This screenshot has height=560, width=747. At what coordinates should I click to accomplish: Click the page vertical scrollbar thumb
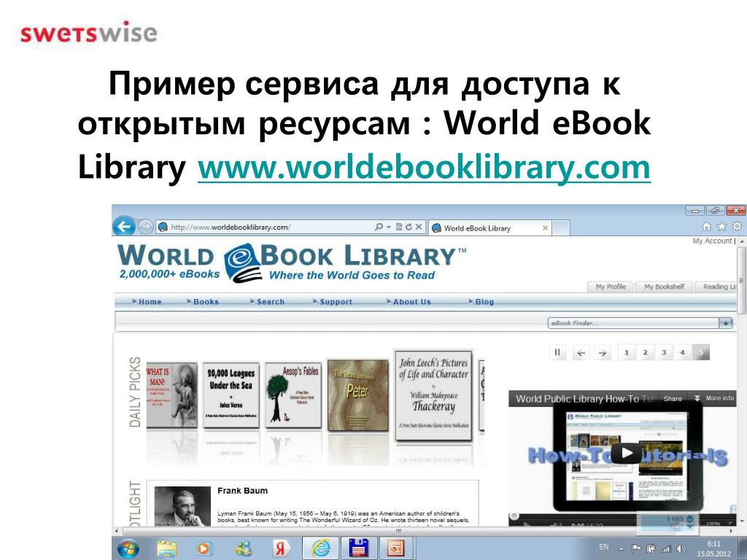coord(742,281)
